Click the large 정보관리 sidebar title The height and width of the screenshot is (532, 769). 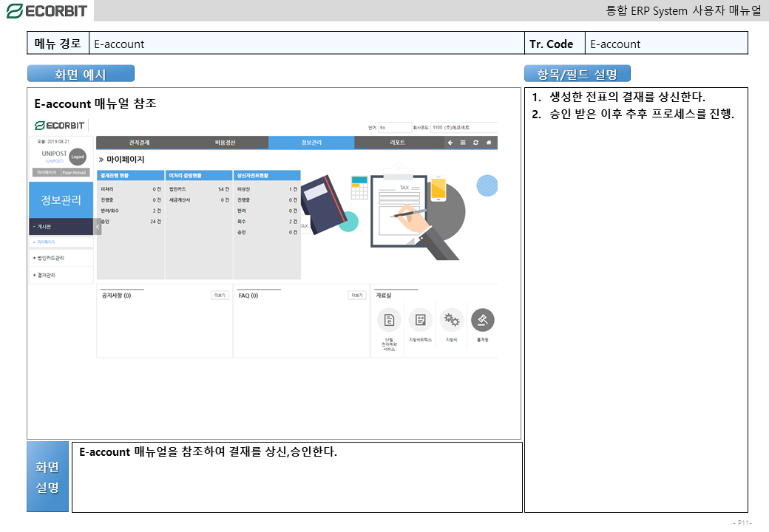pos(61,199)
